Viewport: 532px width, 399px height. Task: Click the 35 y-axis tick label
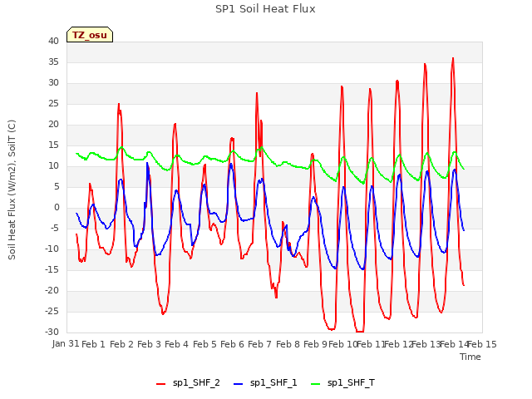53,62
